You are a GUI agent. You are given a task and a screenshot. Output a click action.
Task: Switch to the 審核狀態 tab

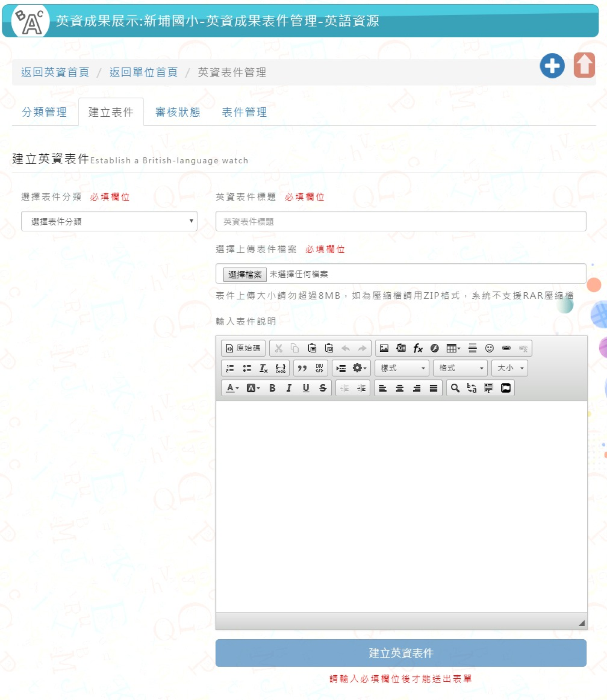pos(178,112)
